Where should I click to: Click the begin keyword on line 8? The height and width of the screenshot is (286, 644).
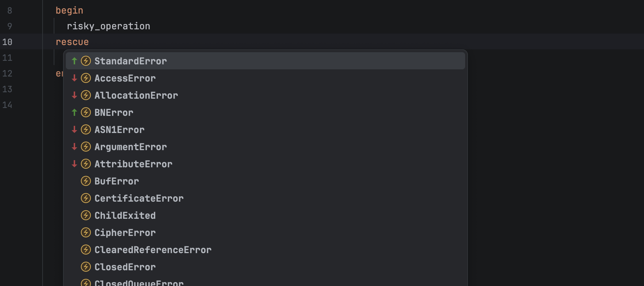point(69,11)
